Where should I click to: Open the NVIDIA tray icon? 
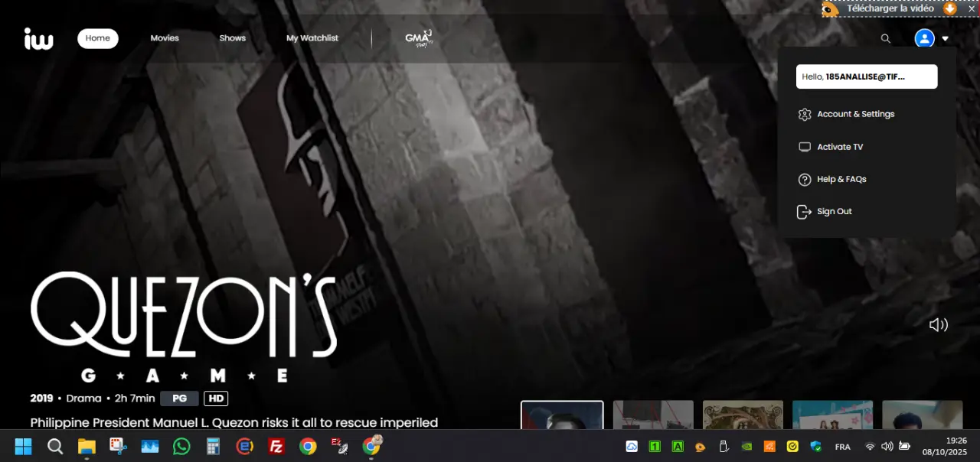746,447
